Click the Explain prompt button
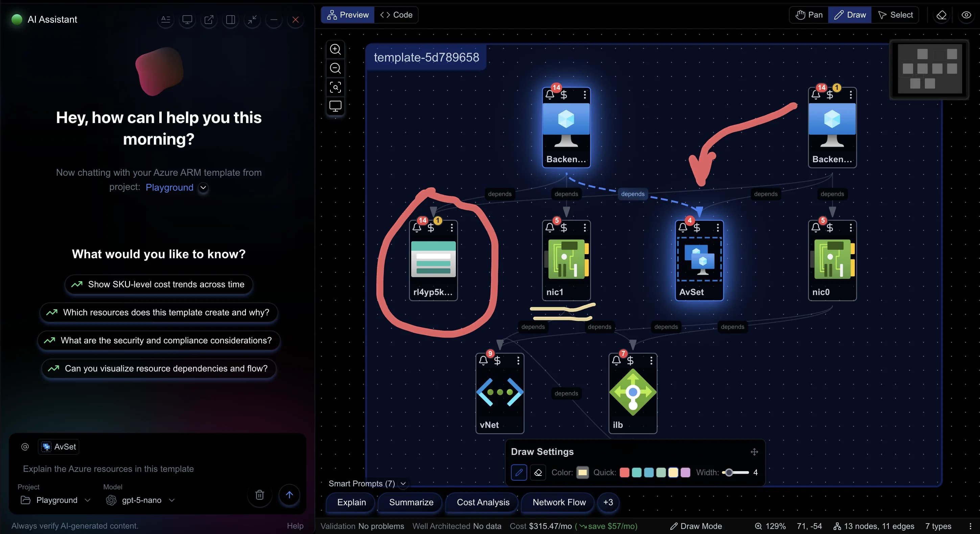The image size is (980, 534). [351, 502]
